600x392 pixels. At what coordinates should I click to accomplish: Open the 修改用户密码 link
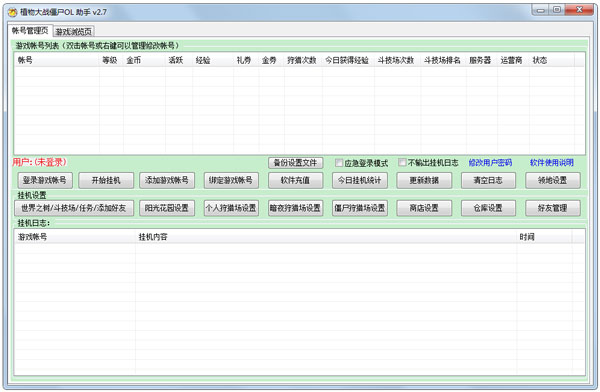pyautogui.click(x=490, y=163)
